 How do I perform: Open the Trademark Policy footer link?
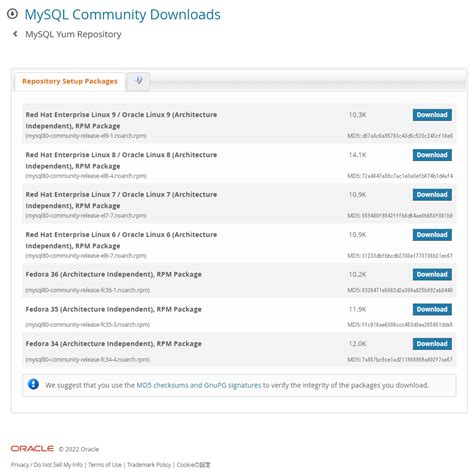pyautogui.click(x=149, y=465)
